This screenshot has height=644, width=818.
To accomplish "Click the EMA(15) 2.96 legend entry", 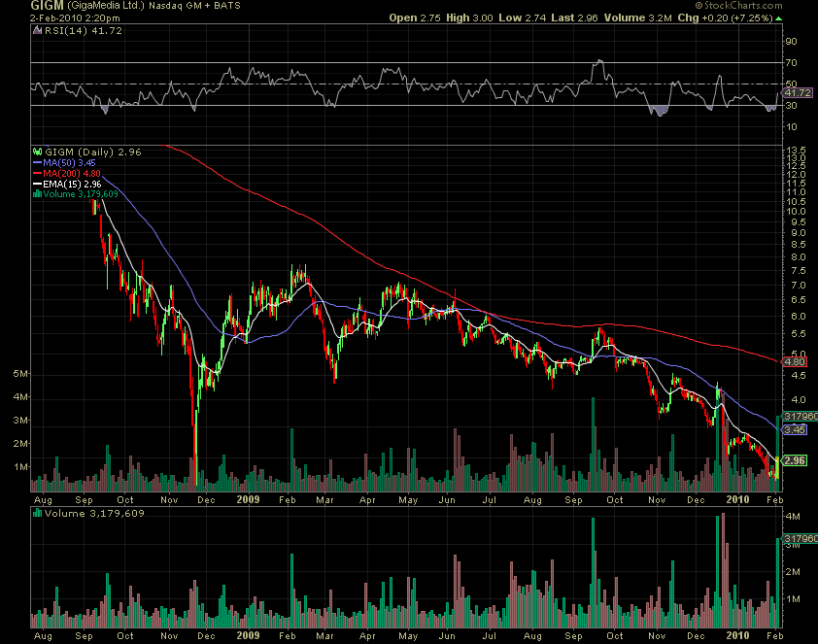I will [x=72, y=185].
